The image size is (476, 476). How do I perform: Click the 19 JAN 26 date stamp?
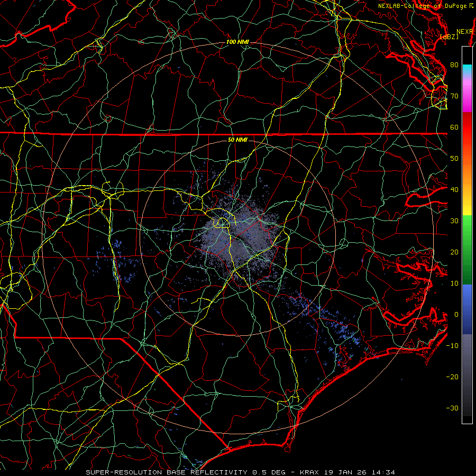[345, 472]
